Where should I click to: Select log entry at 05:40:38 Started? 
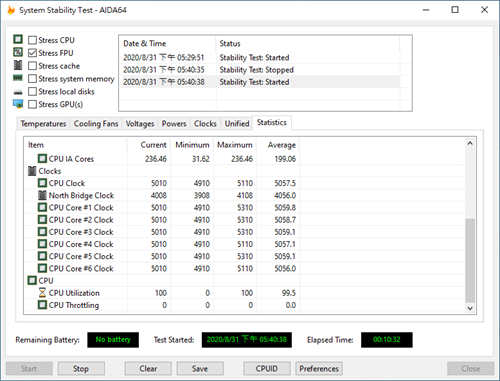tap(260, 82)
